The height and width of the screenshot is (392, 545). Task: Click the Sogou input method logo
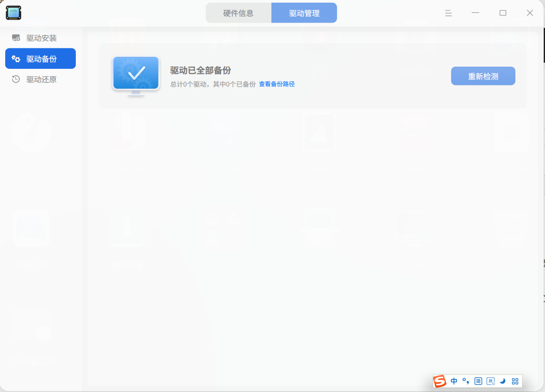pyautogui.click(x=440, y=381)
